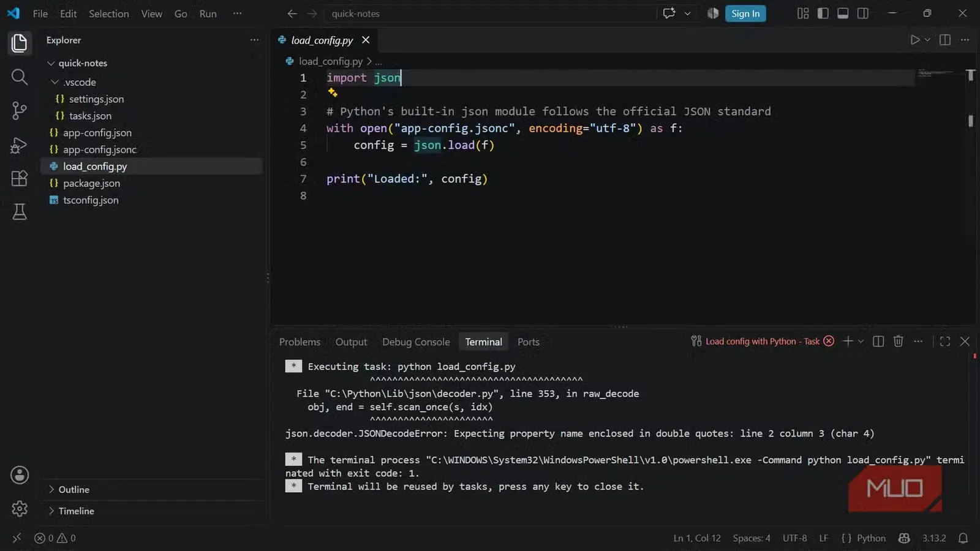The width and height of the screenshot is (980, 551).
Task: Open notifications bell in status bar
Action: (963, 538)
